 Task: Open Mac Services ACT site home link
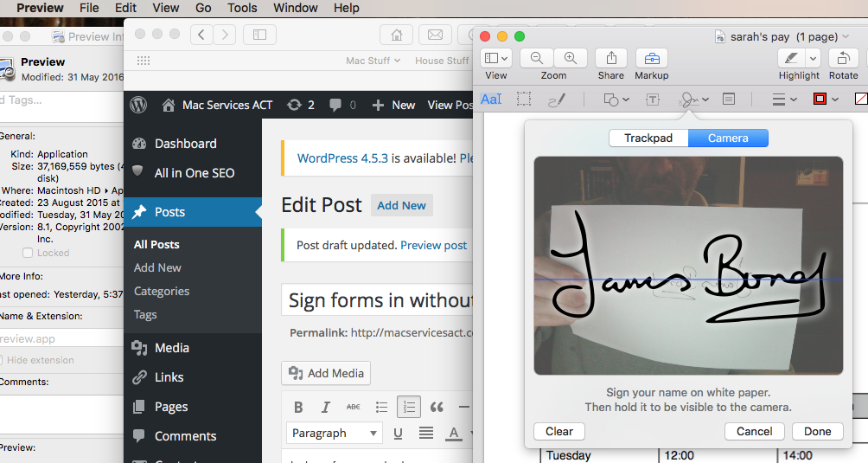(218, 105)
